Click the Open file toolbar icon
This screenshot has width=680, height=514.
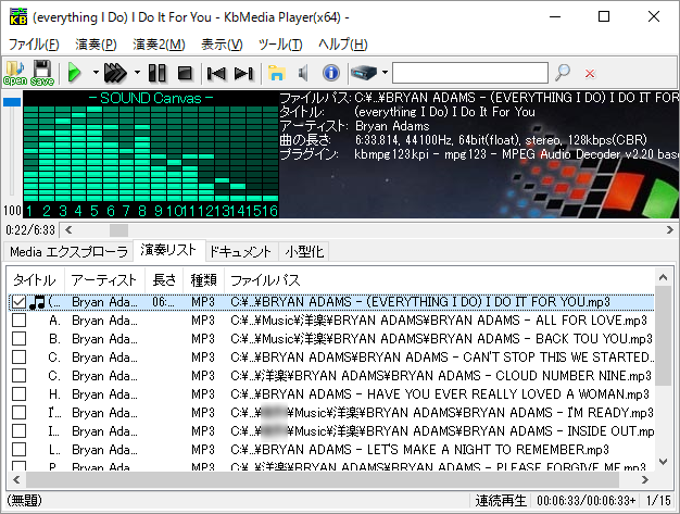[x=15, y=73]
